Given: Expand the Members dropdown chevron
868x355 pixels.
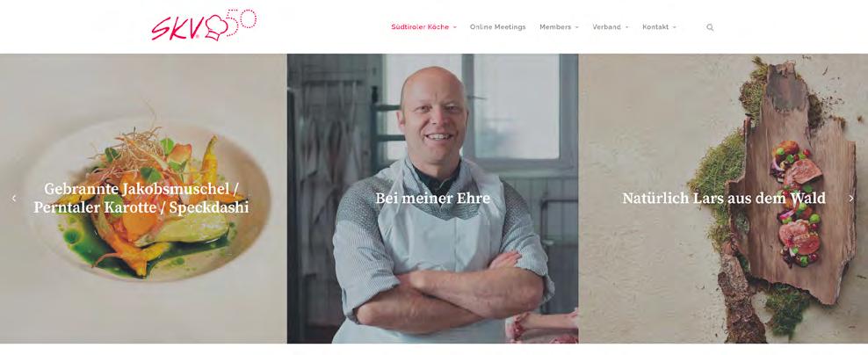Looking at the screenshot, I should [x=577, y=27].
